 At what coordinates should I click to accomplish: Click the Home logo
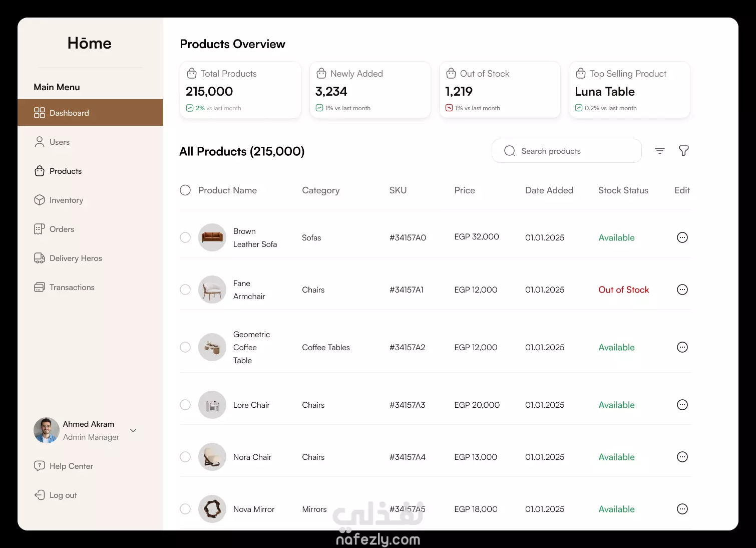coord(90,43)
